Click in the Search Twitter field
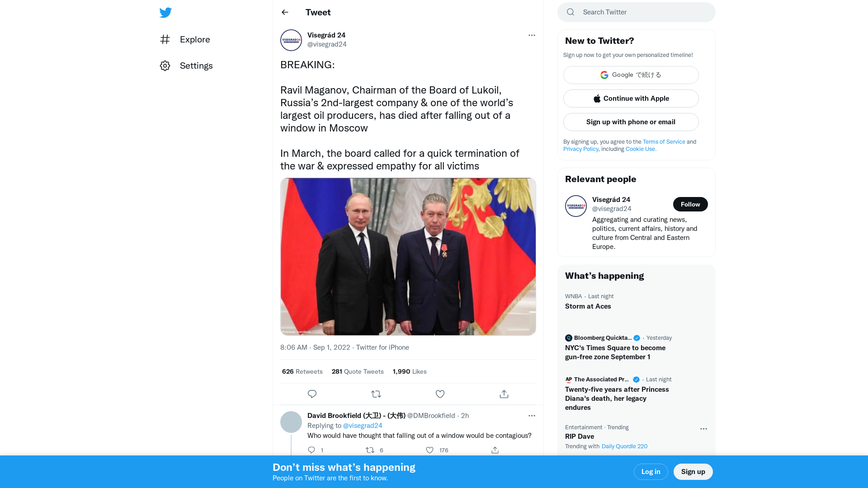 click(633, 12)
